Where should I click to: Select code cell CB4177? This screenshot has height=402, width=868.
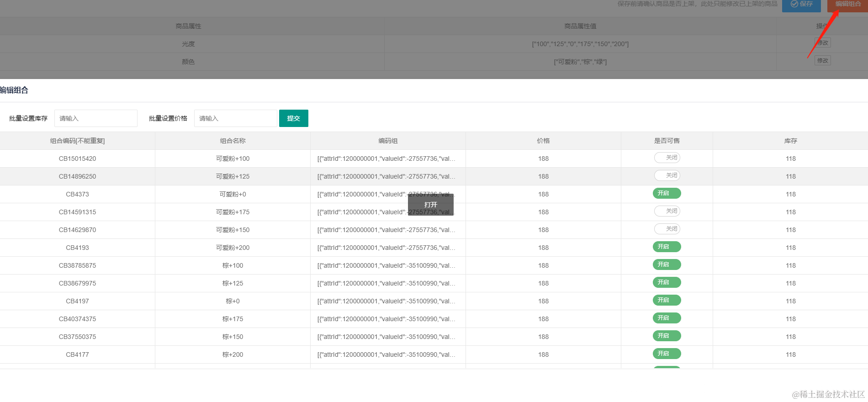point(78,354)
